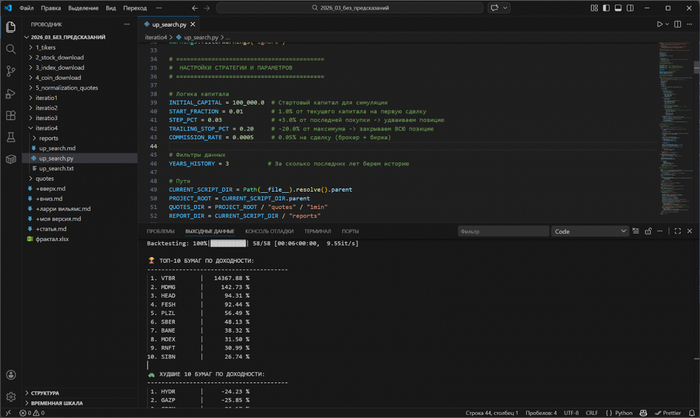Close the up_search.py editor tab

pyautogui.click(x=193, y=24)
